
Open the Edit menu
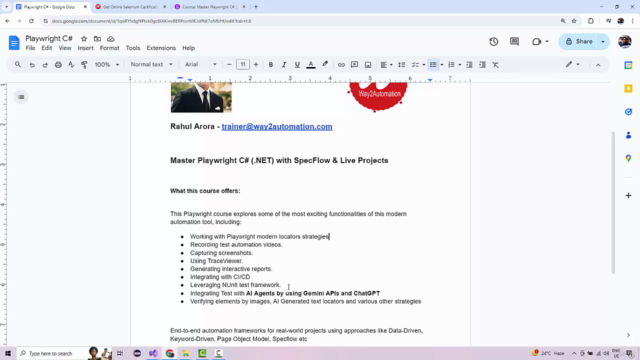click(x=47, y=48)
